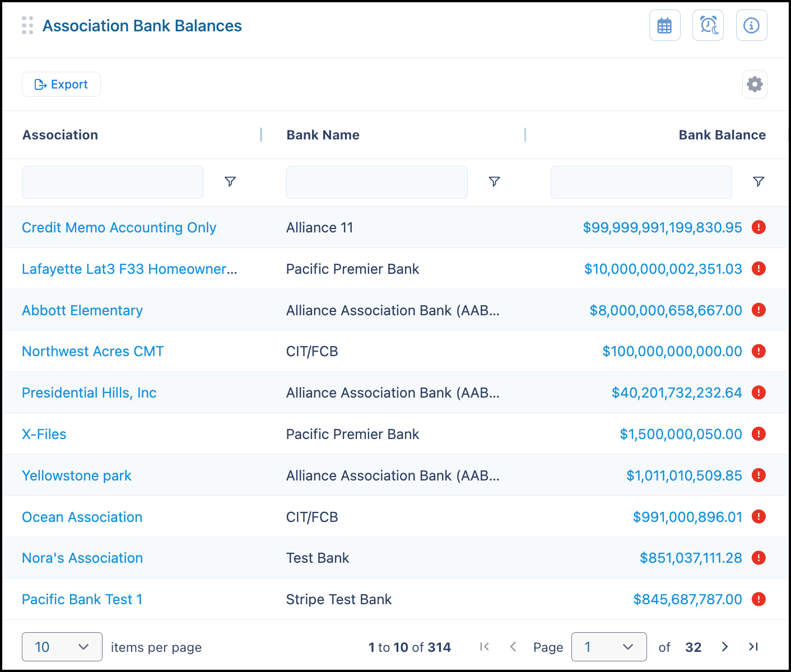Open the page number dropdown
This screenshot has height=672, width=791.
click(x=609, y=647)
